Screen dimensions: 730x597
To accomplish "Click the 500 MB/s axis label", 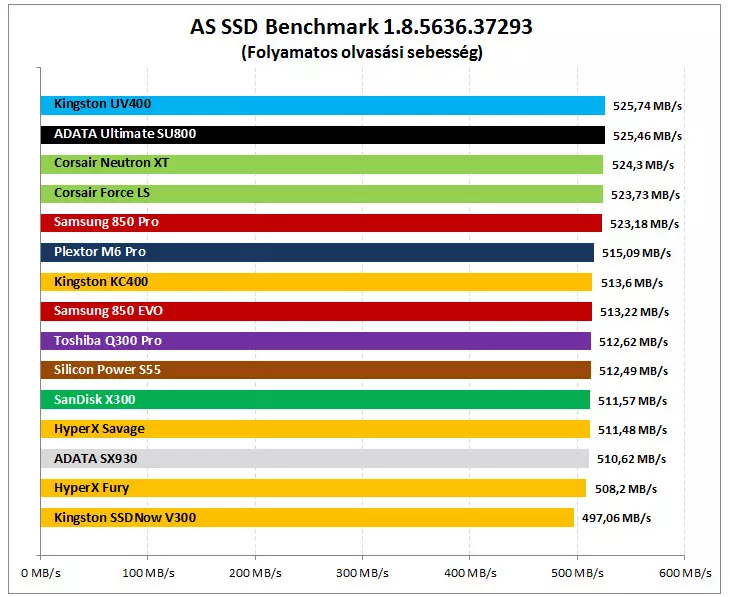I will coord(577,573).
